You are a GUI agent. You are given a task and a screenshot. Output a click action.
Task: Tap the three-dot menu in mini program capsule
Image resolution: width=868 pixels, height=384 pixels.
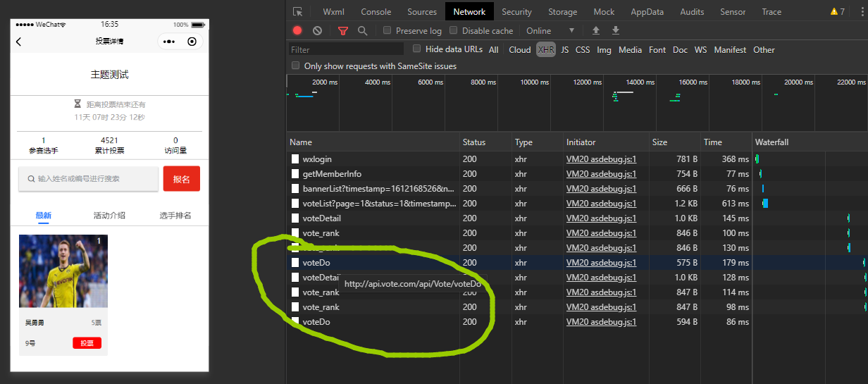(169, 42)
